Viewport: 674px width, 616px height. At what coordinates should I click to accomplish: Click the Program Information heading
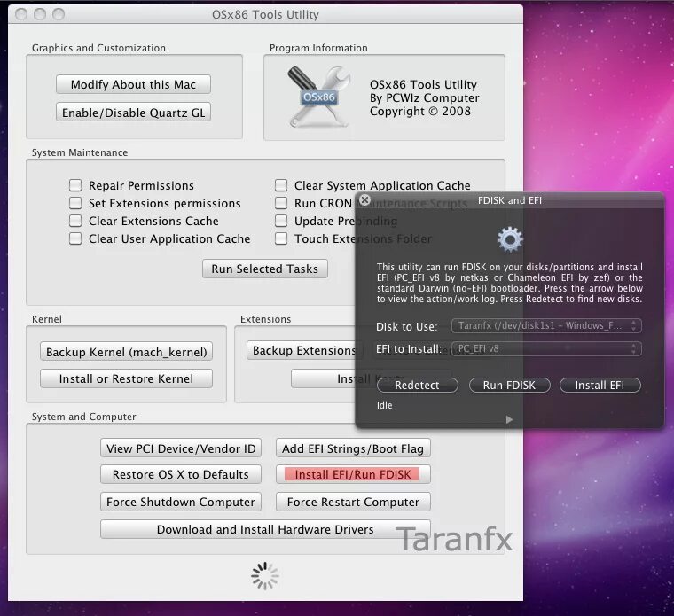(x=318, y=48)
